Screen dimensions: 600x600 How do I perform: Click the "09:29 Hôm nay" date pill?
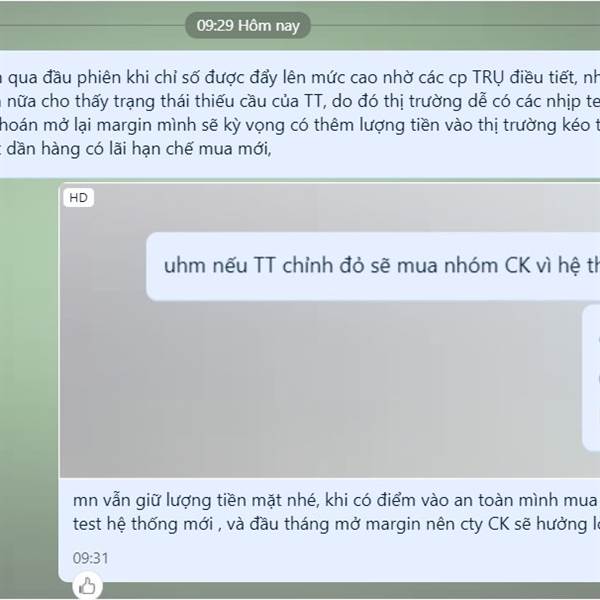pyautogui.click(x=248, y=25)
